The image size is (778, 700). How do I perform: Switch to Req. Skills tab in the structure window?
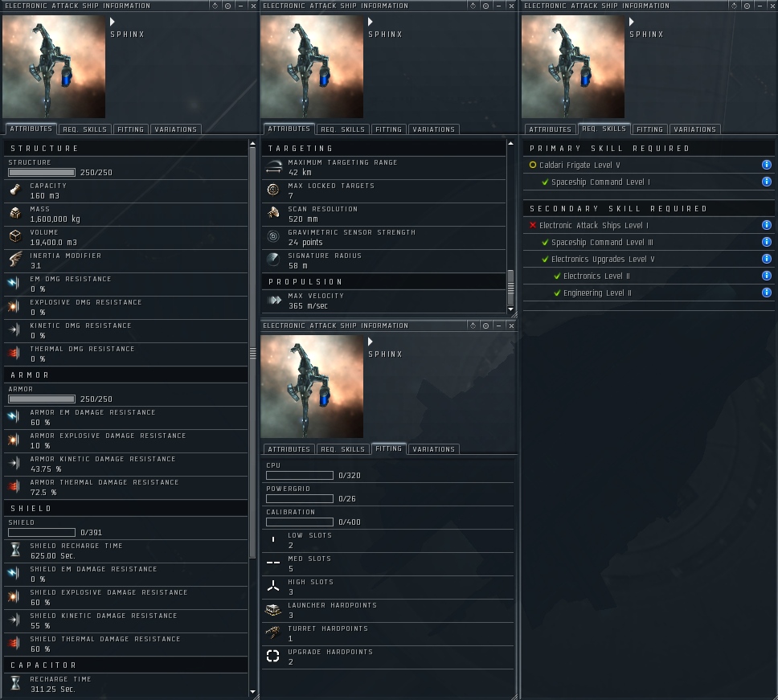click(85, 129)
